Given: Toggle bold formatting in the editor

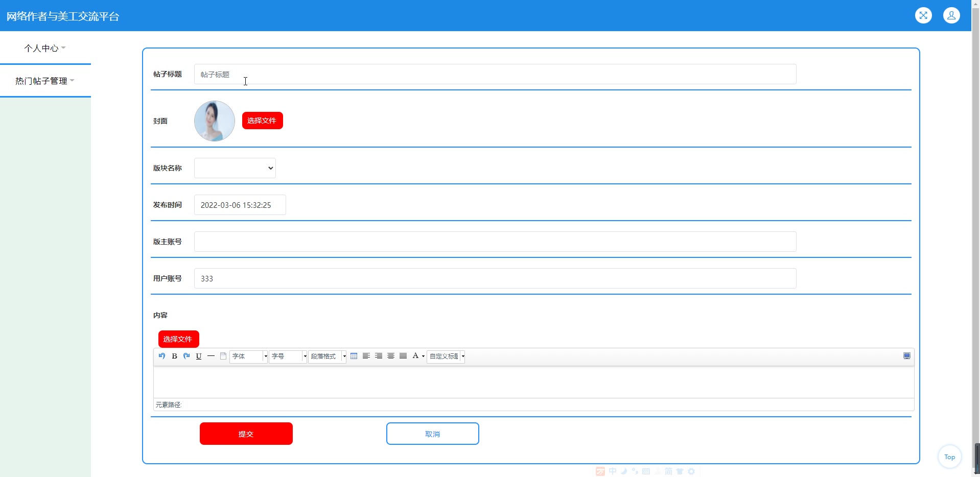Looking at the screenshot, I should 174,356.
